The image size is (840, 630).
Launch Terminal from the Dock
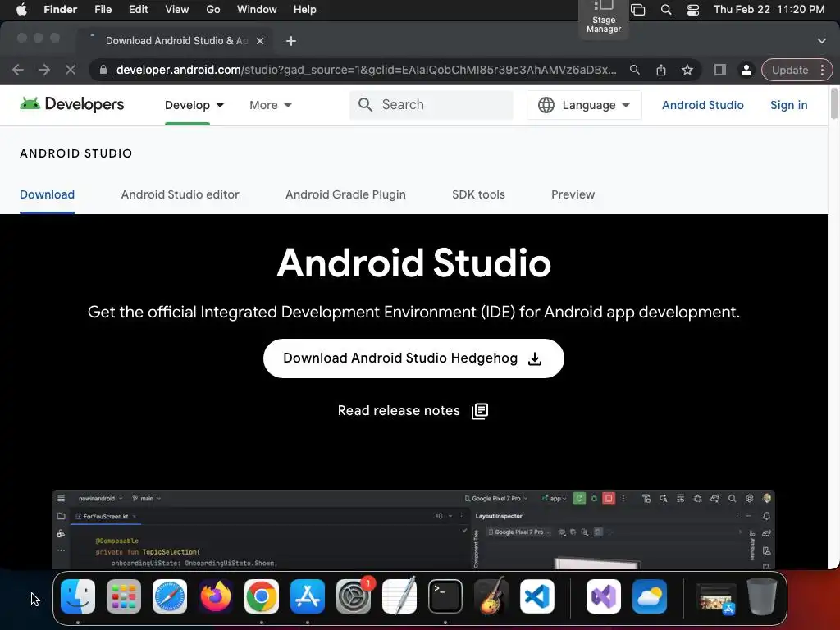[x=445, y=596]
